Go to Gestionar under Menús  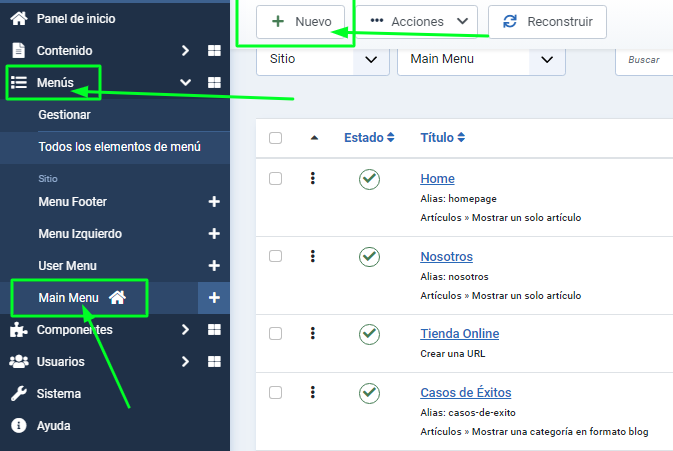click(x=64, y=115)
